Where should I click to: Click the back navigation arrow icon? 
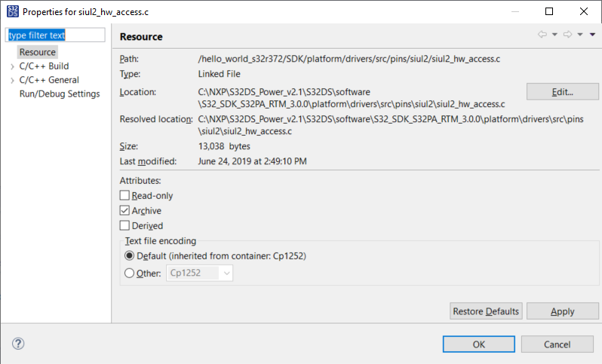click(x=542, y=35)
